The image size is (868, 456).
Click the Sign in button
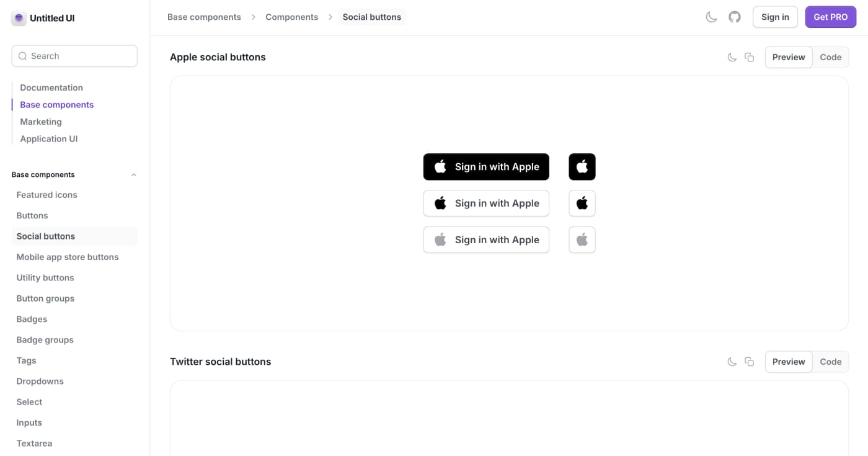(x=775, y=17)
